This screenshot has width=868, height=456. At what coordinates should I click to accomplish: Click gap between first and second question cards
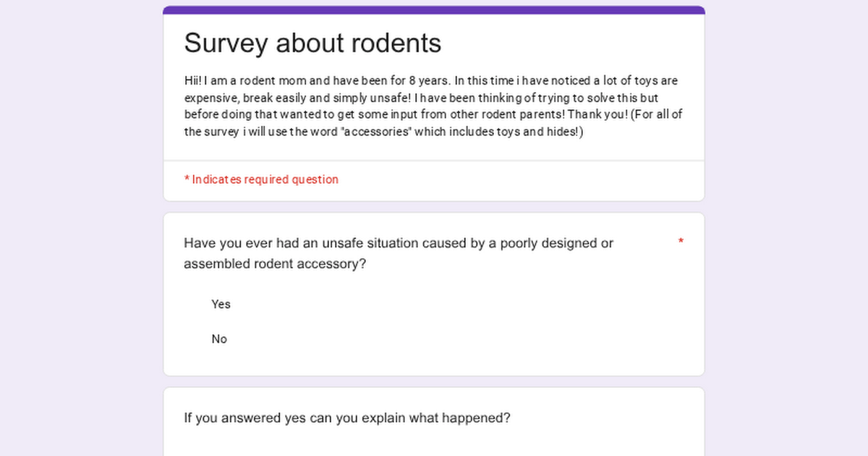434,381
